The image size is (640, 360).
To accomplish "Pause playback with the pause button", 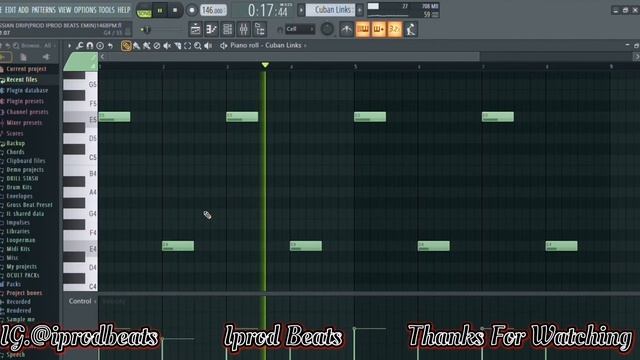I will (x=160, y=11).
